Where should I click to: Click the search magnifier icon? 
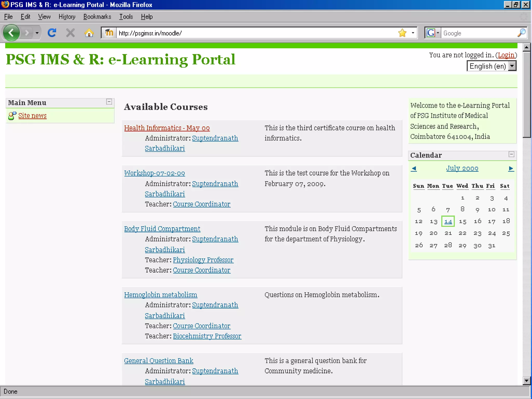(x=521, y=33)
